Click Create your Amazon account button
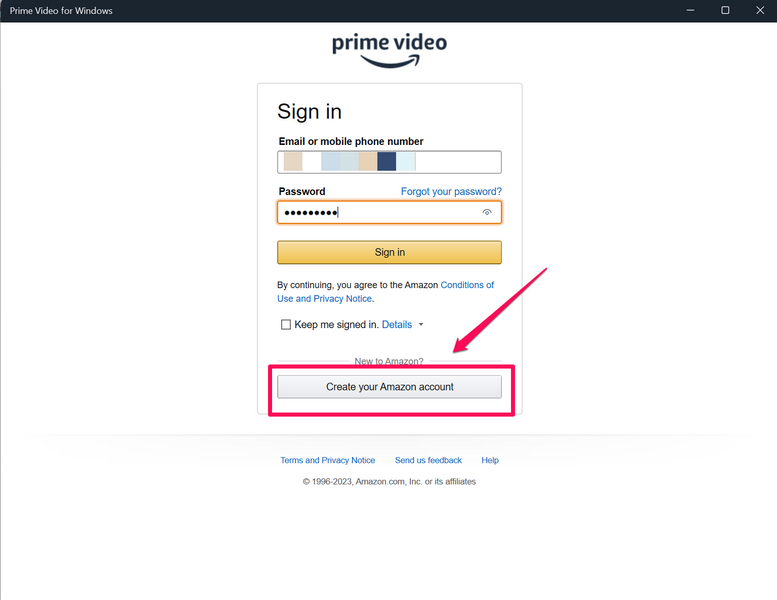 [x=389, y=387]
